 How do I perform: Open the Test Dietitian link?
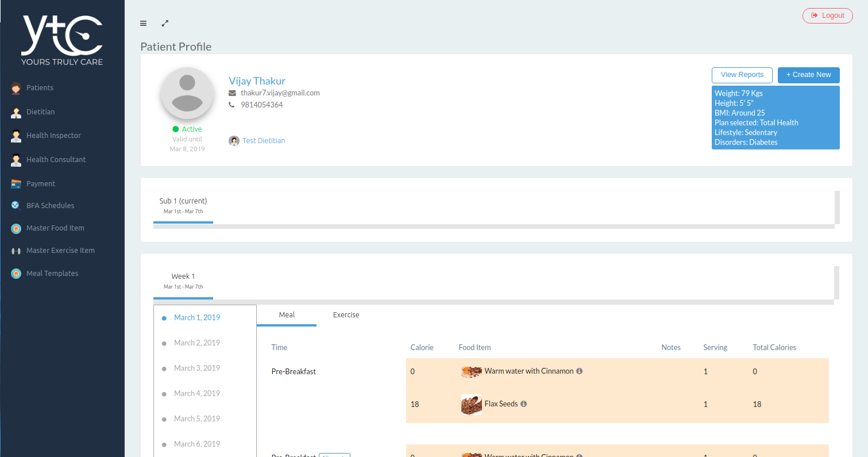(x=263, y=141)
